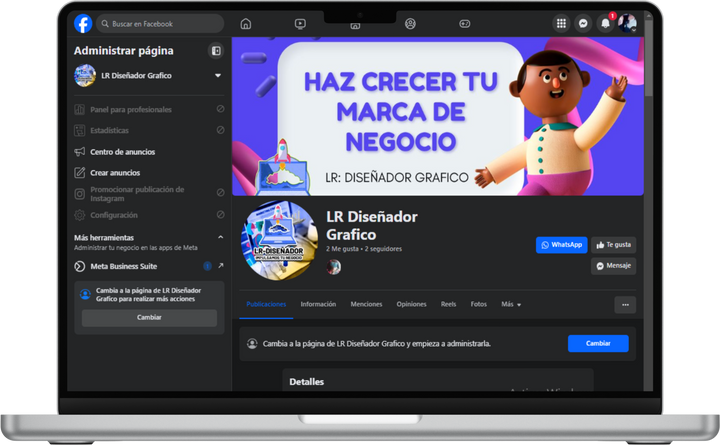This screenshot has width=720, height=445.
Task: Click the 2 Me gusta · 2 seguidores text
Action: pyautogui.click(x=364, y=248)
